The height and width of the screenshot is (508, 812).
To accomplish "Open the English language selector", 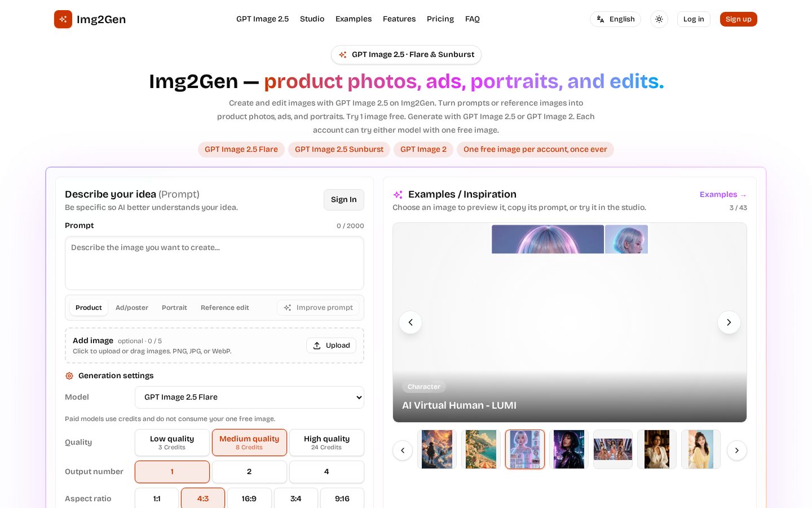I will click(615, 19).
